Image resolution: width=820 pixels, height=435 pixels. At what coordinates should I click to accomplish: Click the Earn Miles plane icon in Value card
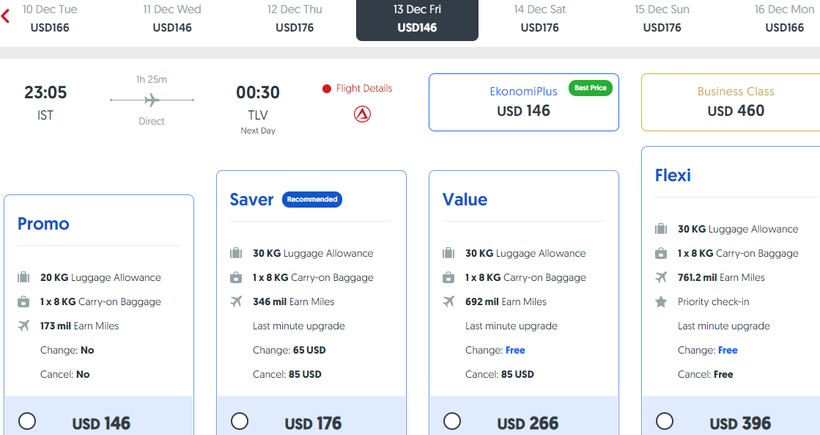pos(448,301)
